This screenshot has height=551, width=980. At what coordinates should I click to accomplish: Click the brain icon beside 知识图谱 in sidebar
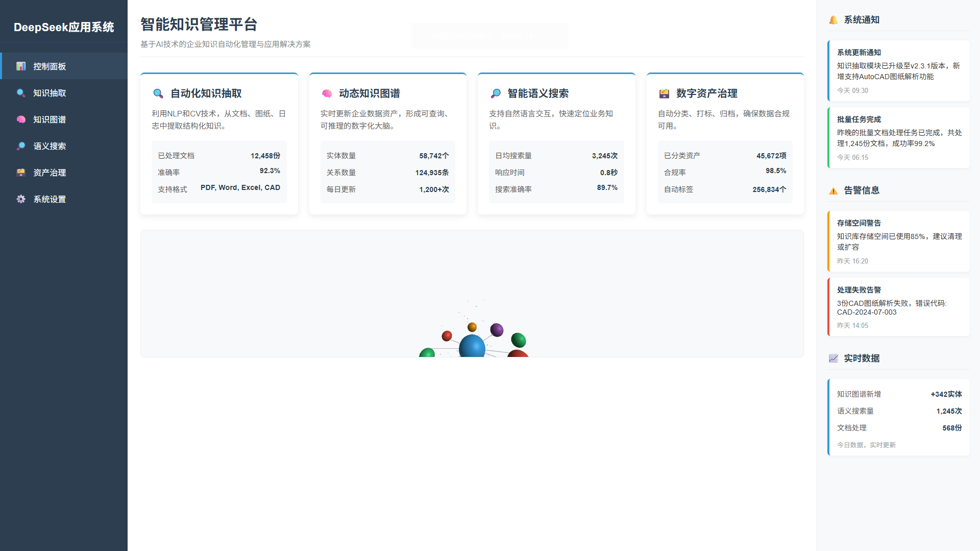pyautogui.click(x=21, y=119)
